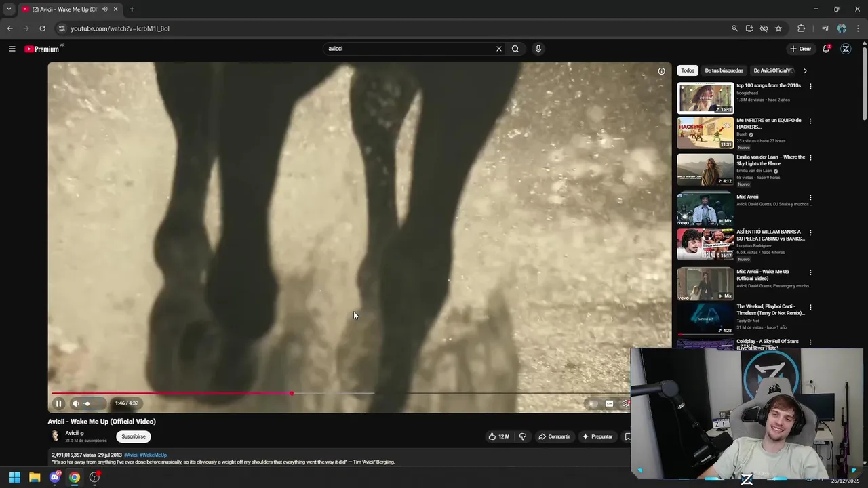Open Emilia van der Laan video title
The width and height of the screenshot is (868, 488).
click(770, 160)
